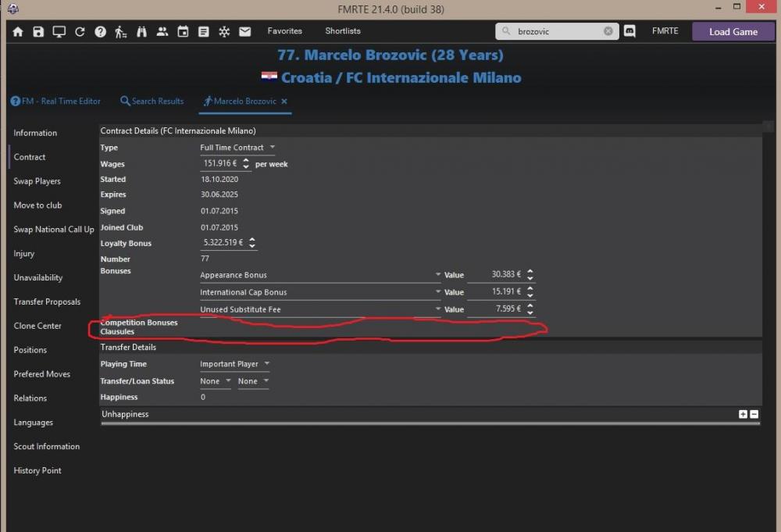Expand the Playing Time dropdown
The image size is (781, 532).
(x=266, y=364)
